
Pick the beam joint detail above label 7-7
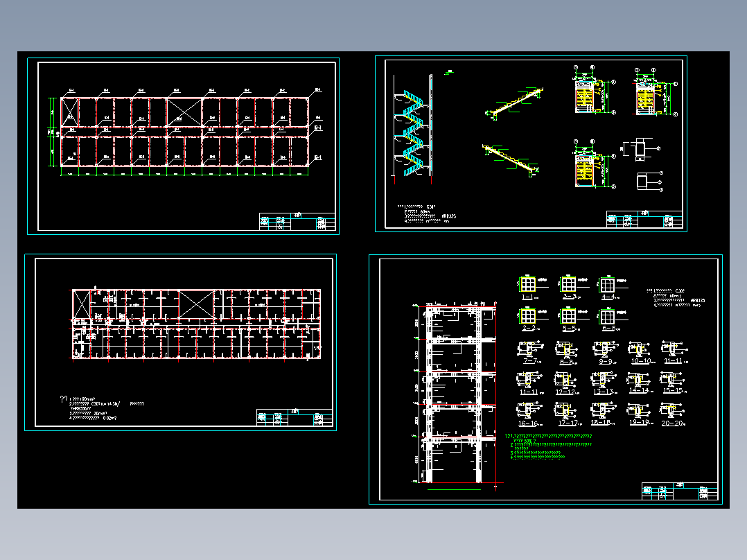point(530,349)
